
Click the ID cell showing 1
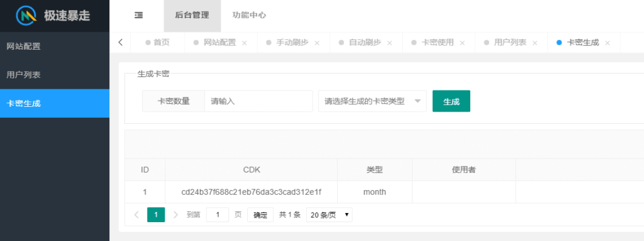(145, 192)
